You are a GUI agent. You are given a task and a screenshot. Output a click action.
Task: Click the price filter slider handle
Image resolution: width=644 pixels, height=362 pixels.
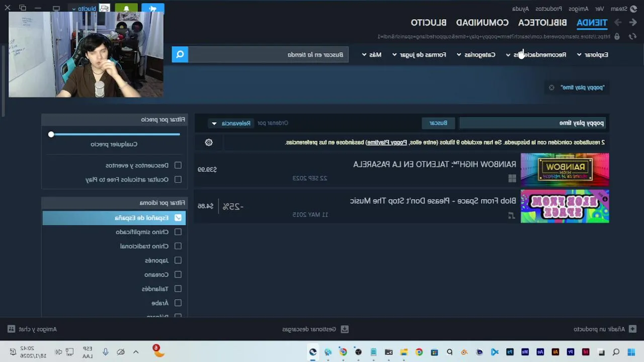(x=51, y=134)
